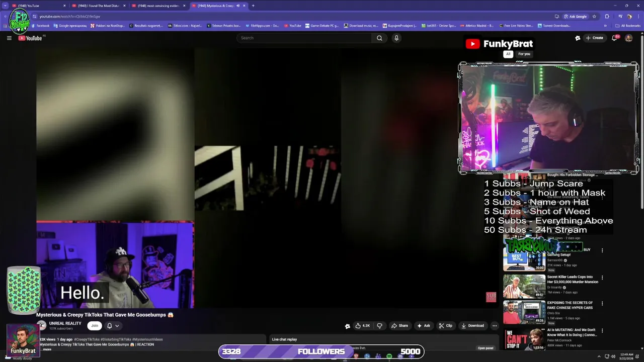Open 'AI is MUTATING' video thumbnail
This screenshot has width=644, height=362.
[524, 339]
